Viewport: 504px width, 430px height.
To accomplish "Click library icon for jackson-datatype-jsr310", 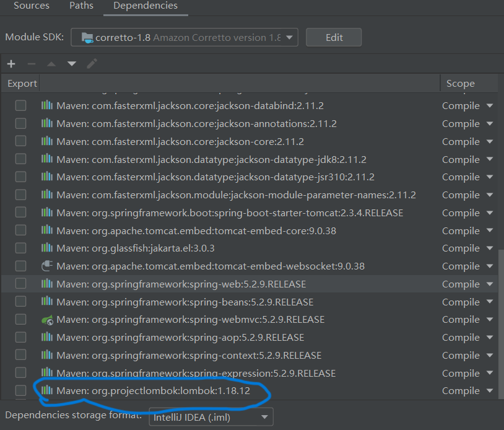I will point(47,177).
